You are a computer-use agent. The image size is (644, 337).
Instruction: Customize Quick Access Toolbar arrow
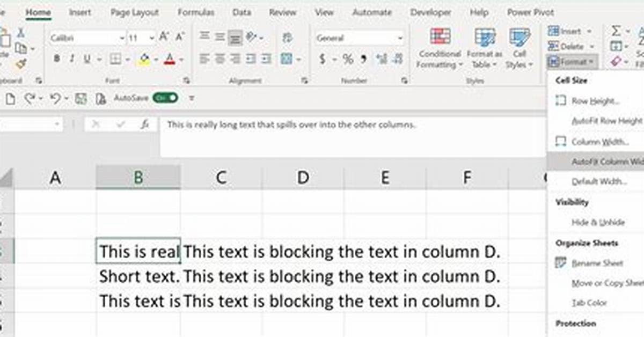point(192,99)
